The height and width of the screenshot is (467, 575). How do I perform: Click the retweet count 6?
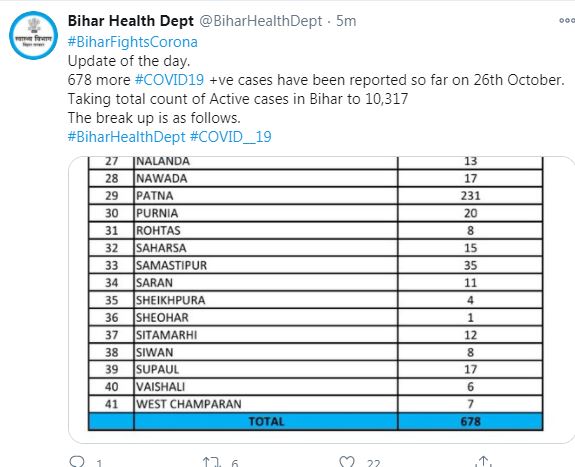point(235,463)
